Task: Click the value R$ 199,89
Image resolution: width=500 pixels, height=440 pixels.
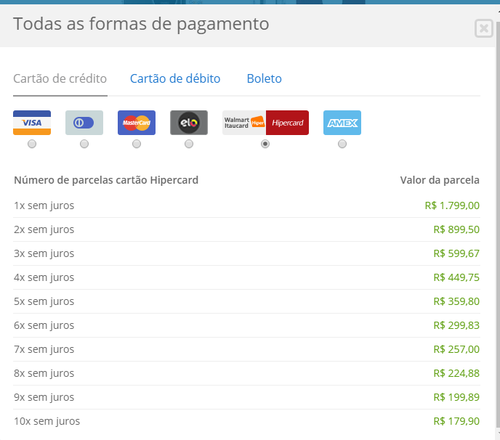Action: [456, 398]
